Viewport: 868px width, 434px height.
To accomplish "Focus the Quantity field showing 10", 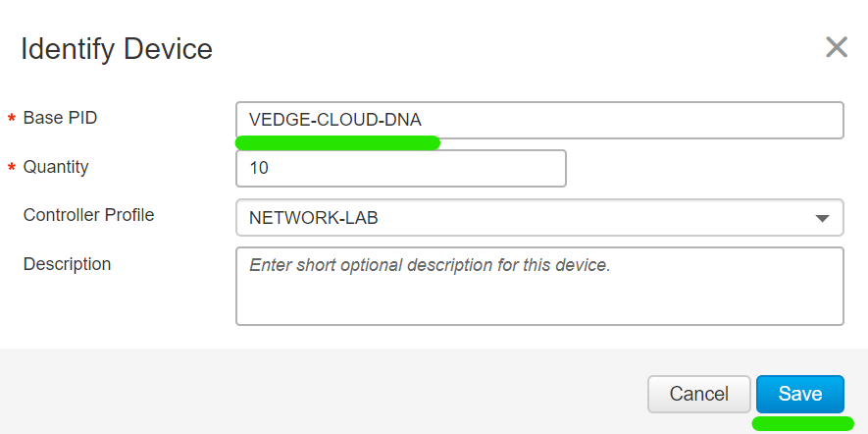I will [x=401, y=169].
